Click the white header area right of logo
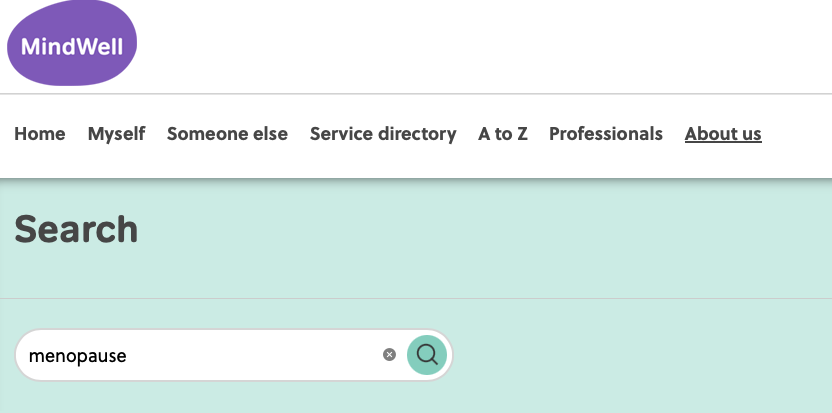This screenshot has width=832, height=413. (x=480, y=45)
